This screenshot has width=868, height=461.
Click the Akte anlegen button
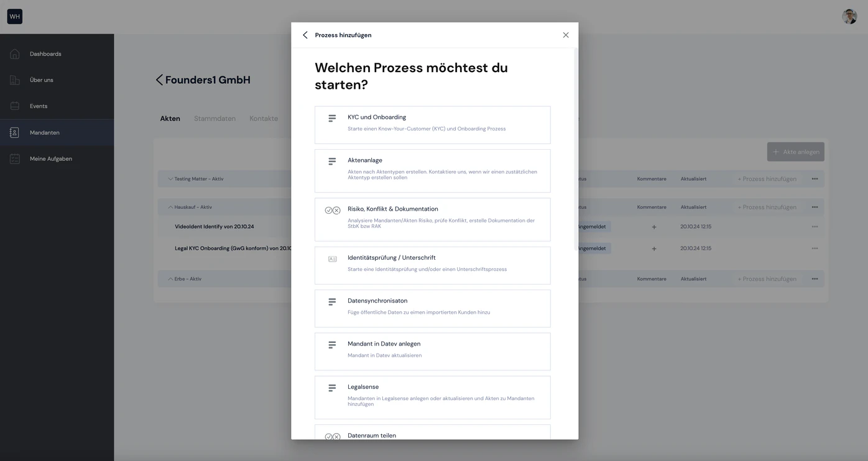pos(795,152)
